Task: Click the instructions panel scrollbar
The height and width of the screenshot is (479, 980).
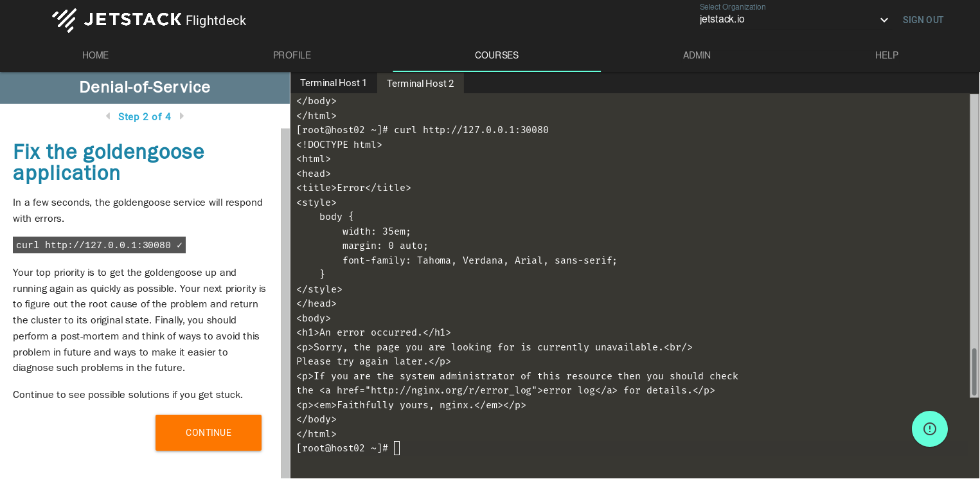Action: coord(285,302)
